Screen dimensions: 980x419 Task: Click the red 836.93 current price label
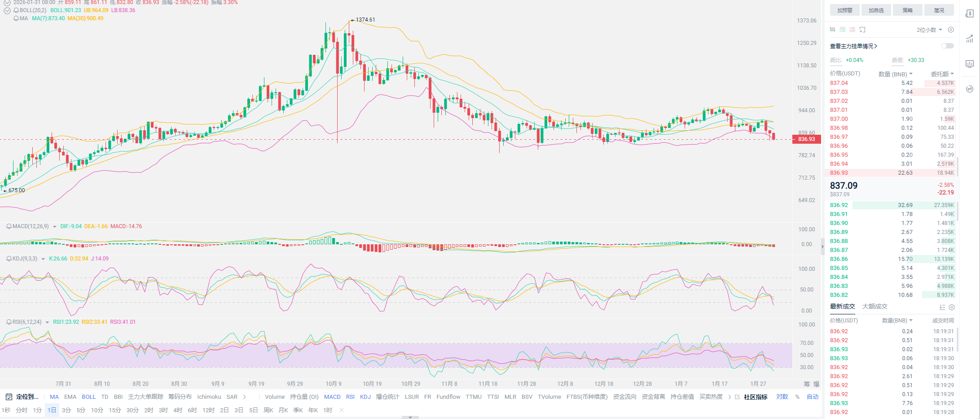click(x=806, y=139)
